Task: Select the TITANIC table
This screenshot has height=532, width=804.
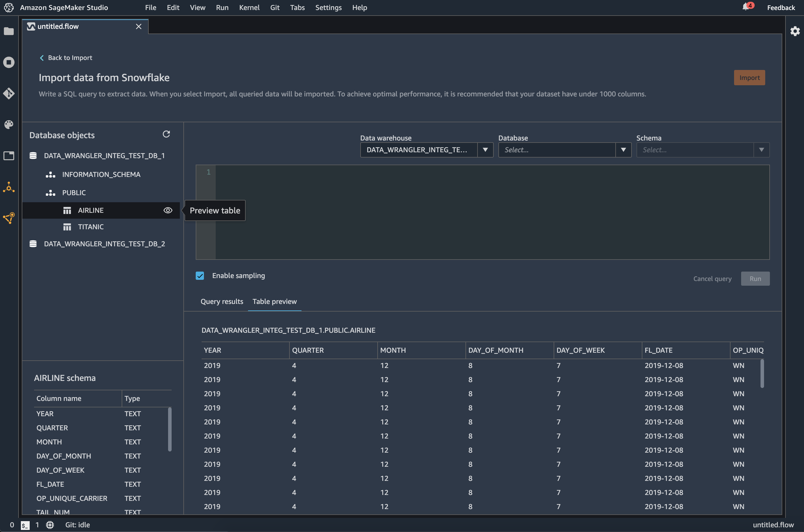Action: pos(91,227)
